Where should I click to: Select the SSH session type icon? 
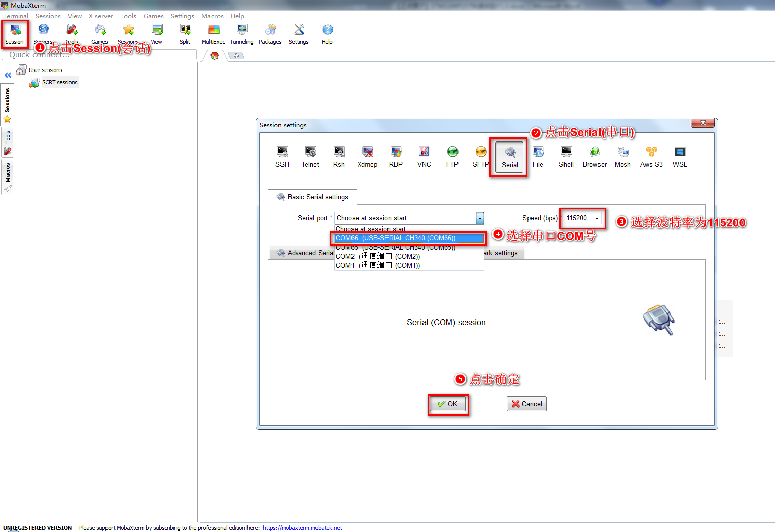coord(282,157)
